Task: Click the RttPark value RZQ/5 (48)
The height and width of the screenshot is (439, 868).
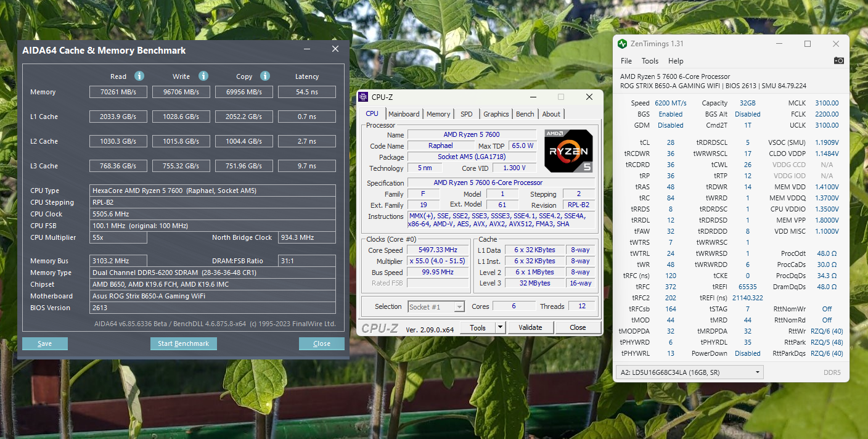Action: (x=827, y=342)
